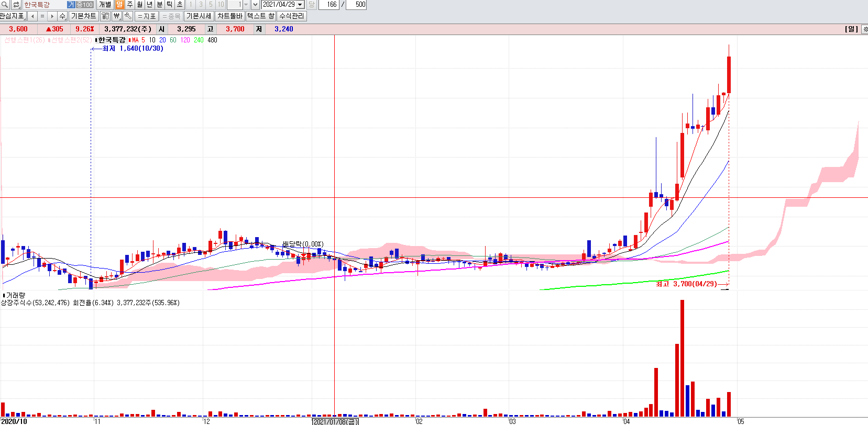868x425 pixels.
Task: Toggle the 차트툴바 button
Action: [230, 16]
